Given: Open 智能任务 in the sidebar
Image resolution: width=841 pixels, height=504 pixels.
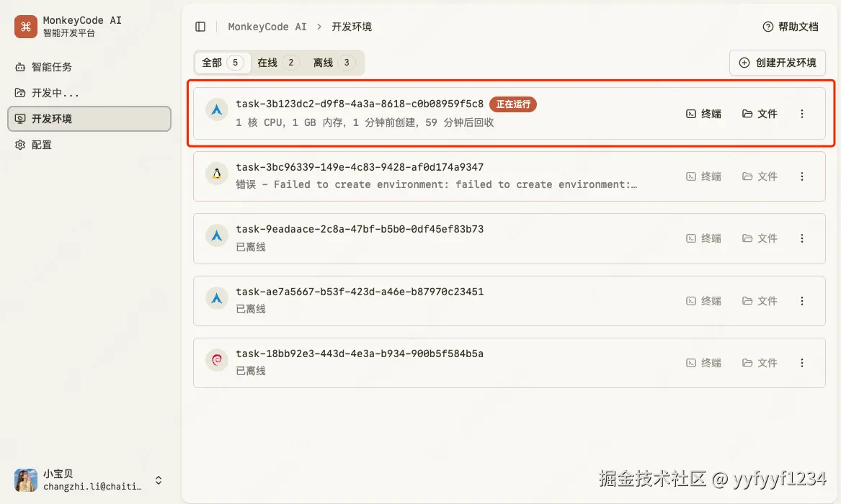Looking at the screenshot, I should point(89,67).
